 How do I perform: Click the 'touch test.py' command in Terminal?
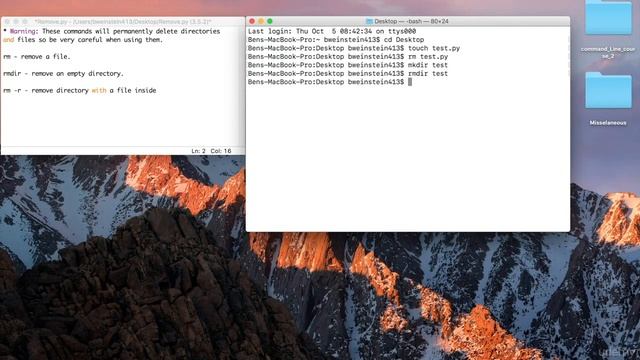pyautogui.click(x=434, y=48)
